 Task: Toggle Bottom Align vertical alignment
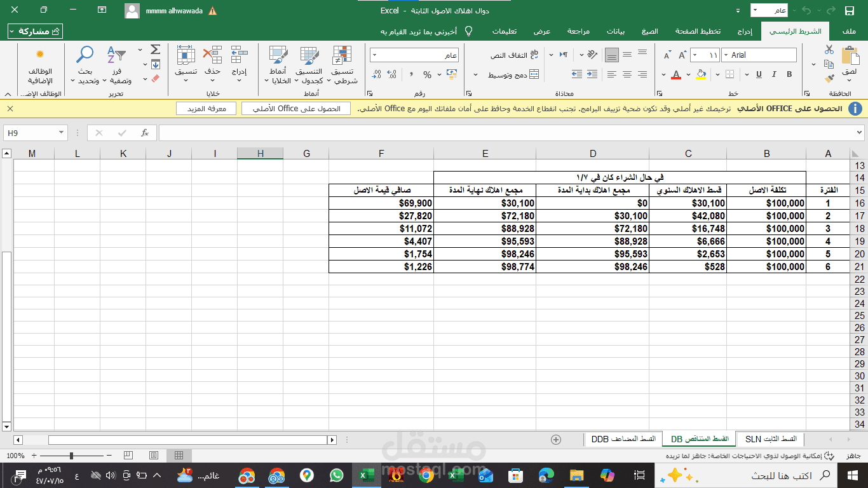612,55
